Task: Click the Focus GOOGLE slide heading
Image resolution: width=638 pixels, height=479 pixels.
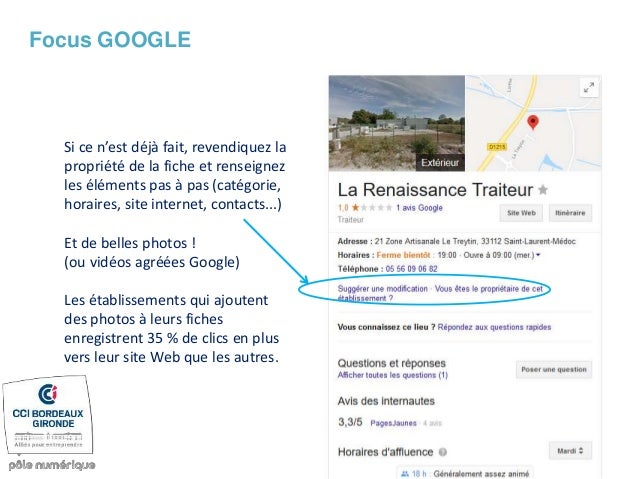Action: click(110, 39)
